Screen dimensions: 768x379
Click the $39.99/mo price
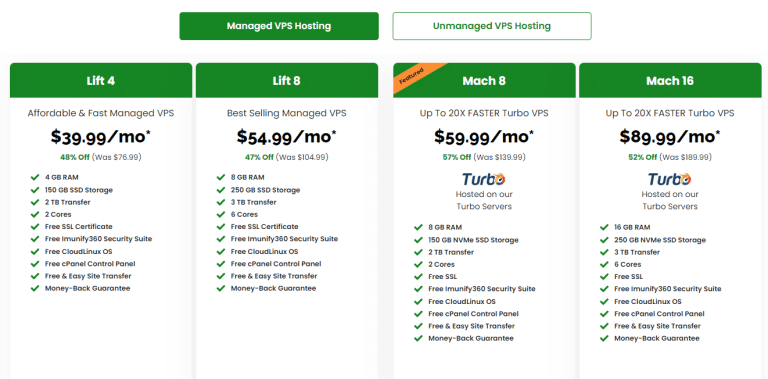(x=101, y=137)
